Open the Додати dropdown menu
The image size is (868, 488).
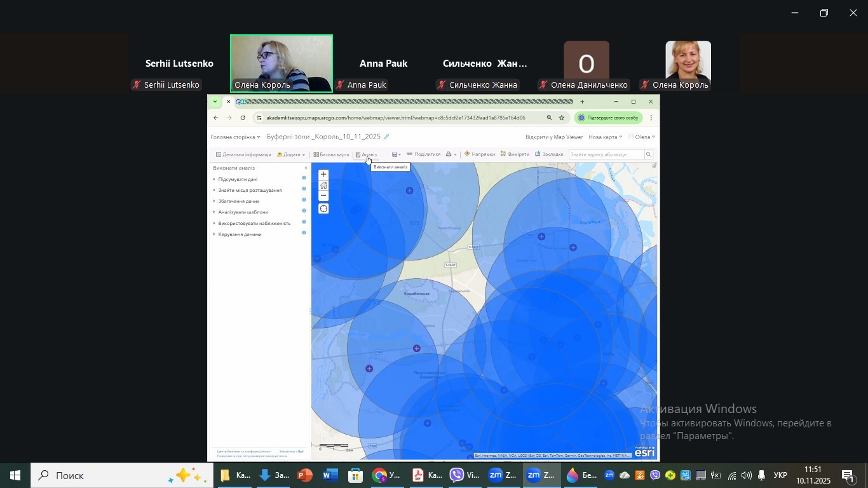[292, 154]
